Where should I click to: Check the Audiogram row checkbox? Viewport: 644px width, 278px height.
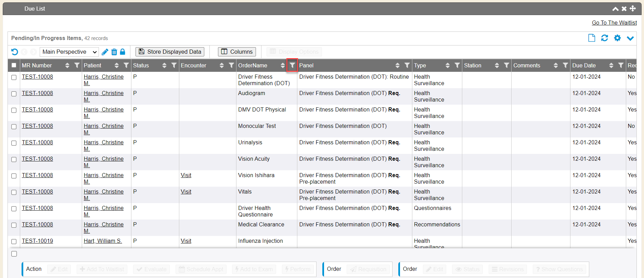click(14, 94)
